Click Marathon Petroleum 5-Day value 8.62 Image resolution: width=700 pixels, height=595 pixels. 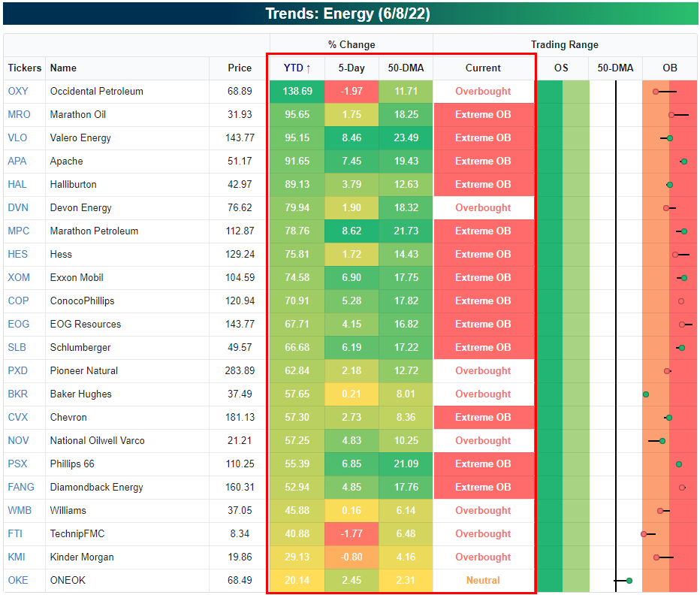point(352,231)
